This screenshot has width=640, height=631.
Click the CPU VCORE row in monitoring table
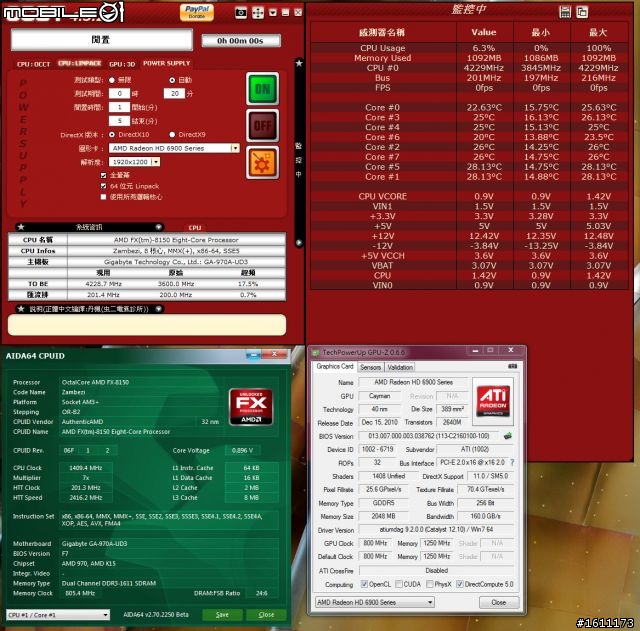point(469,196)
